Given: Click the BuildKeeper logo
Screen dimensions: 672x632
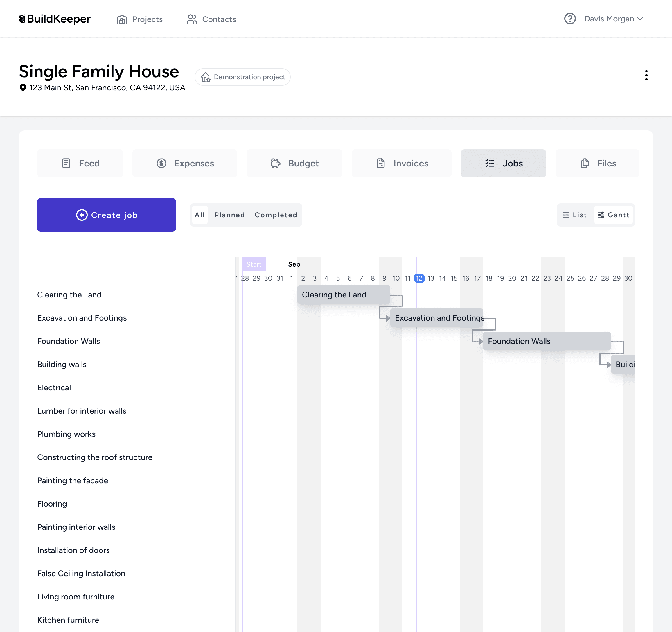Looking at the screenshot, I should point(54,19).
